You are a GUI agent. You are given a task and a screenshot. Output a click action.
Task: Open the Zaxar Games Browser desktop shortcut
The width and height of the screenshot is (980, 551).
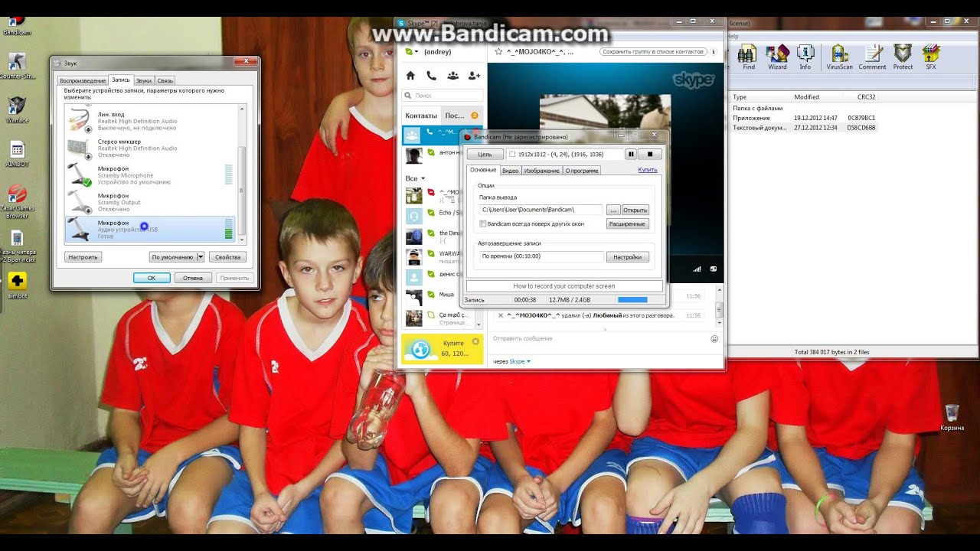point(17,201)
